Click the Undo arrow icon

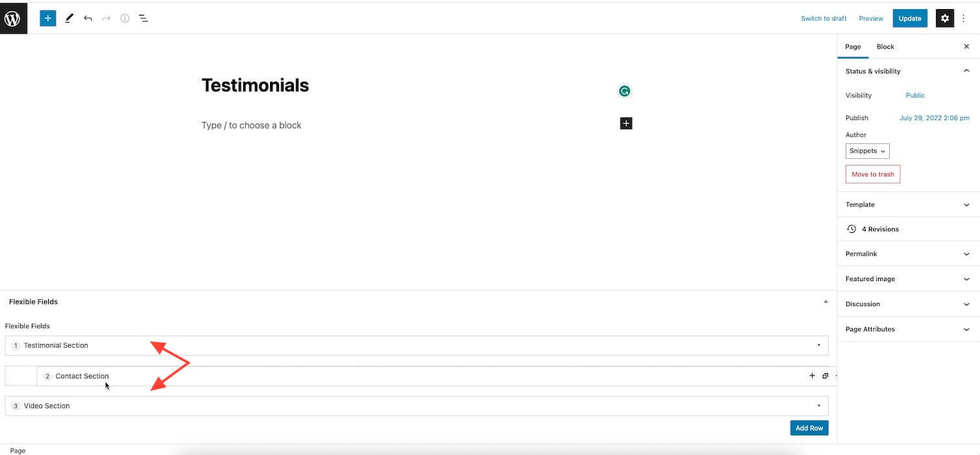pos(88,18)
